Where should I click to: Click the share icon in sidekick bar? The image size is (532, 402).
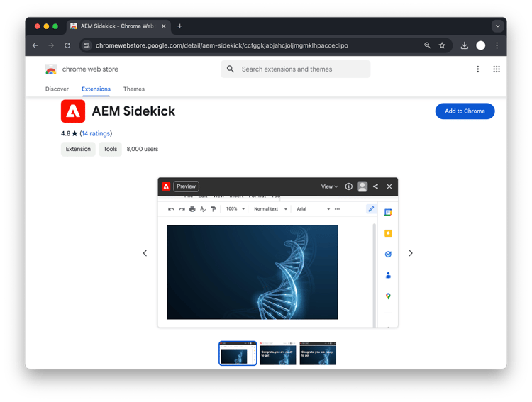tap(375, 186)
